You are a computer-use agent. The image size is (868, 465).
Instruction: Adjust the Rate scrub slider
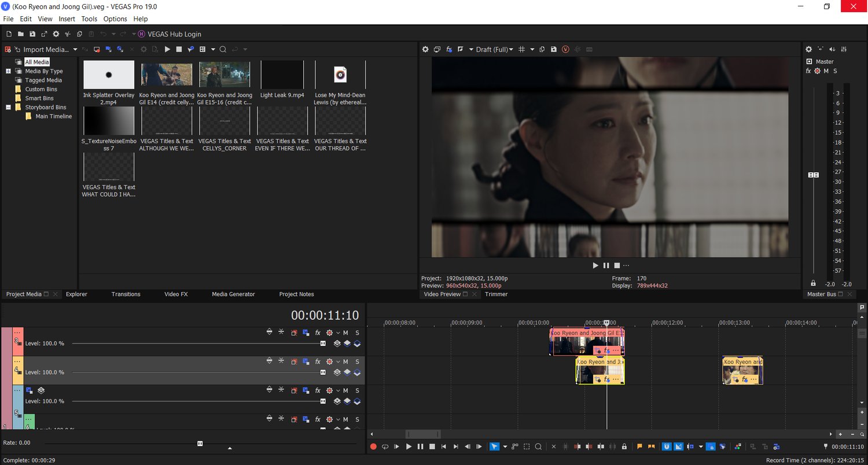200,444
